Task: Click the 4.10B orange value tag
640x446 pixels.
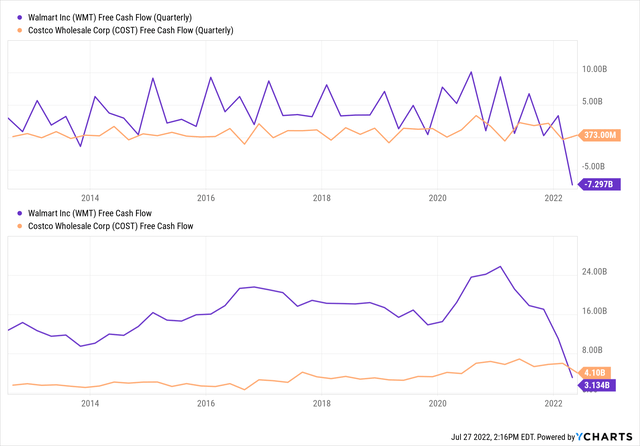Action: [594, 372]
